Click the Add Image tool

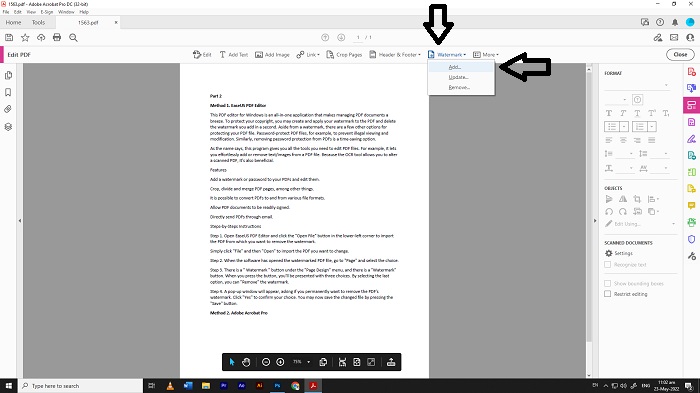(x=272, y=54)
